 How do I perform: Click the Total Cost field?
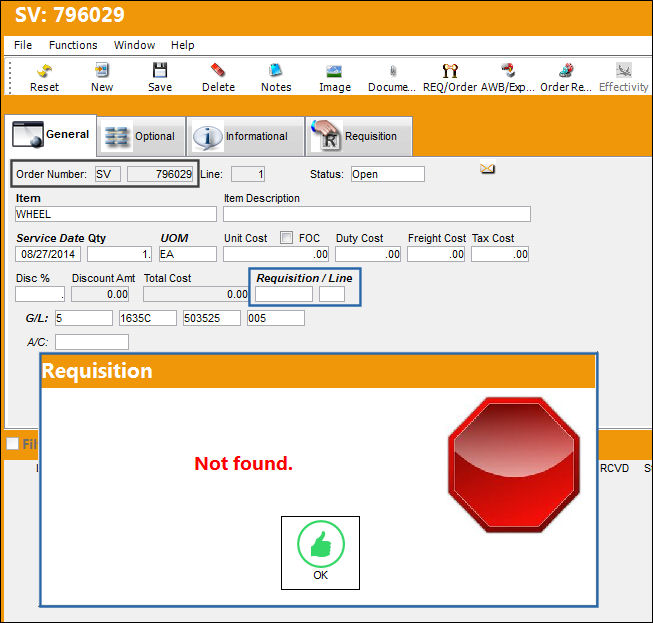196,294
